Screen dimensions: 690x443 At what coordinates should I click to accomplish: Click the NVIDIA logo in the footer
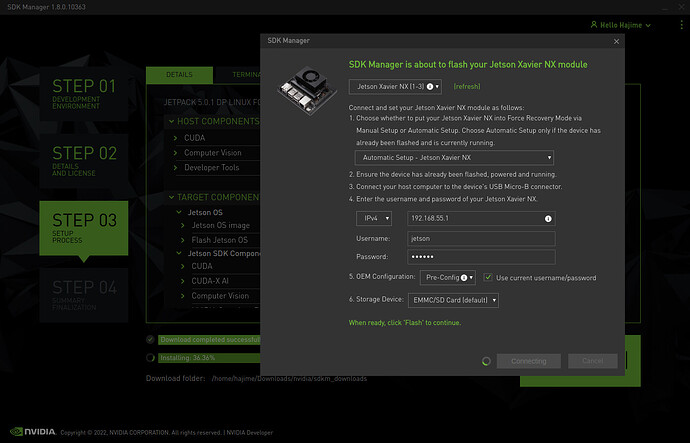(x=33, y=432)
